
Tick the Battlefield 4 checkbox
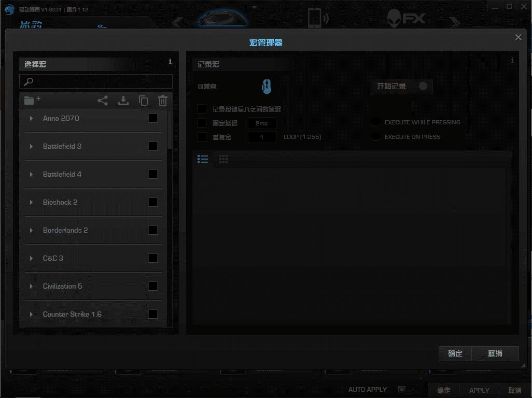point(153,174)
